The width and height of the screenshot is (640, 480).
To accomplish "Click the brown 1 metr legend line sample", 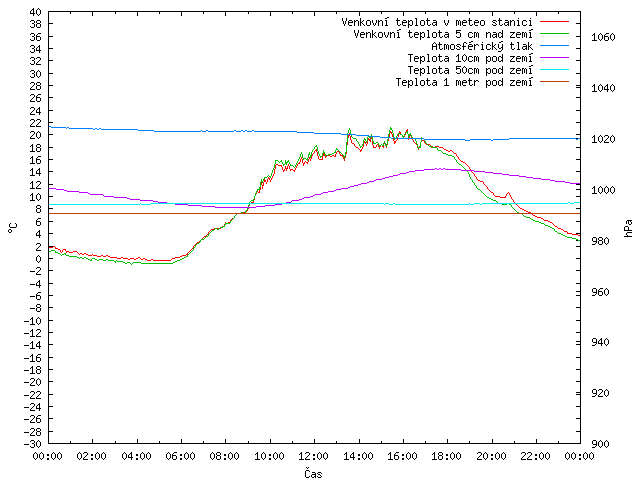I will point(554,82).
